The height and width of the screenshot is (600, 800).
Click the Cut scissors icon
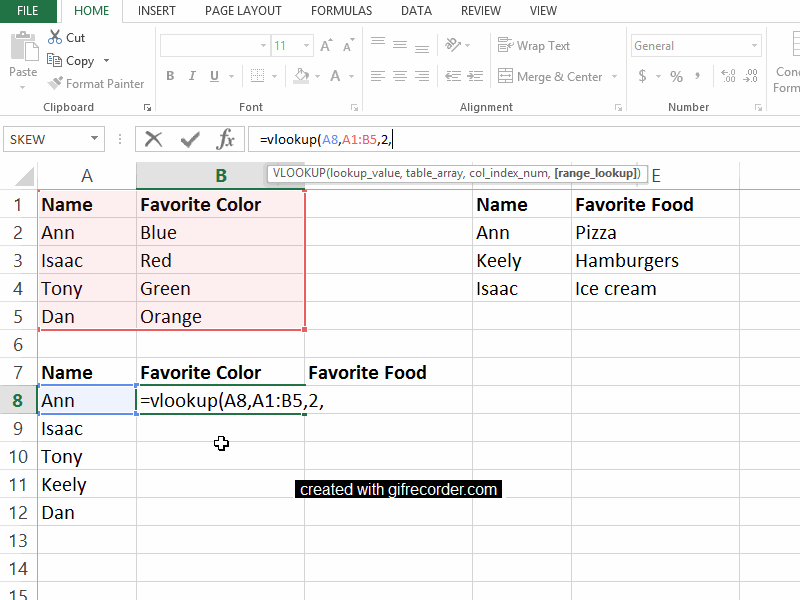click(x=57, y=37)
